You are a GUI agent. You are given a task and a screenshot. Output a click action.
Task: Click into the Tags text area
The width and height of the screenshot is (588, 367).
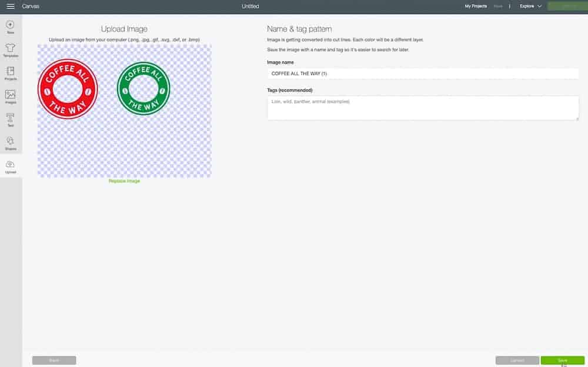point(423,108)
